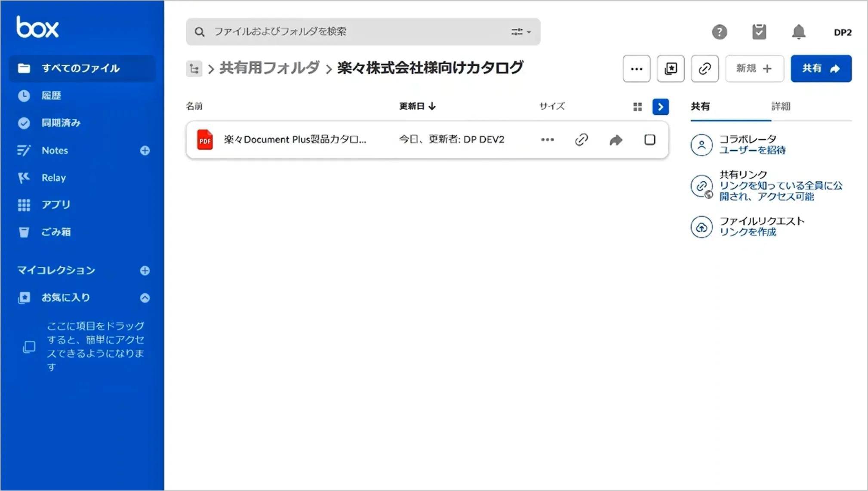Viewport: 868px width, 491px height.
Task: Click the more options ellipsis icon on file
Action: pyautogui.click(x=547, y=139)
